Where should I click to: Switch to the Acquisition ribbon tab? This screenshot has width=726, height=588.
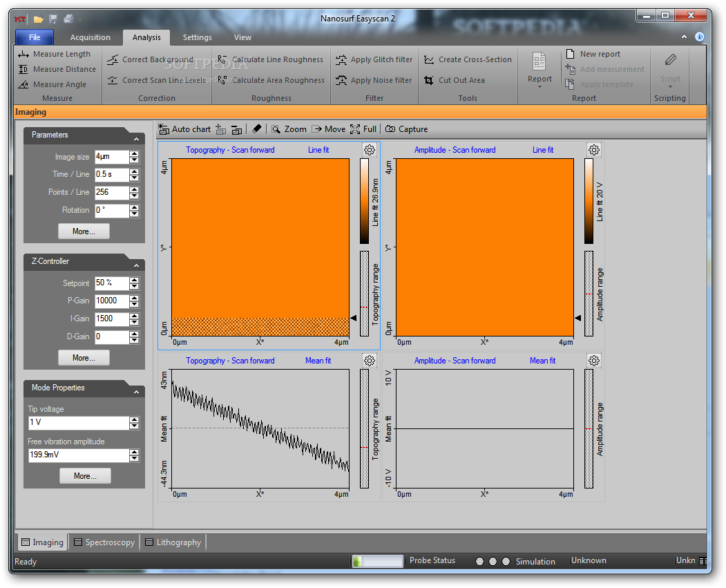[x=90, y=37]
